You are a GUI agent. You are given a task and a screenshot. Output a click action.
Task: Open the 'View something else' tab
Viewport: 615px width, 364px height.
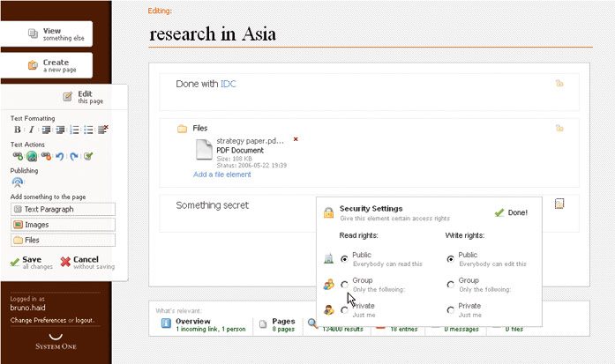point(55,34)
